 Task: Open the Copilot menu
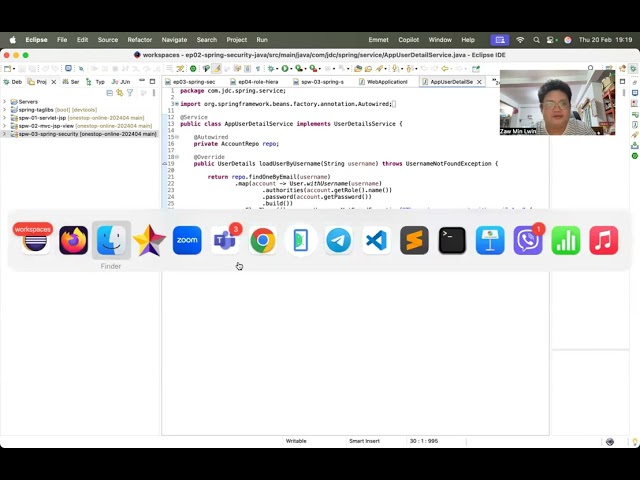[409, 40]
